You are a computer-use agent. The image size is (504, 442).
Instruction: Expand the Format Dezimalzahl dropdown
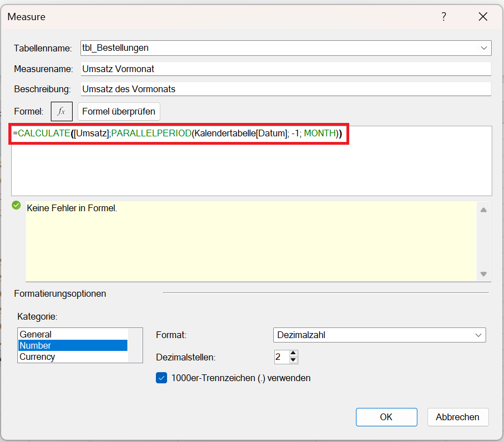(x=478, y=335)
